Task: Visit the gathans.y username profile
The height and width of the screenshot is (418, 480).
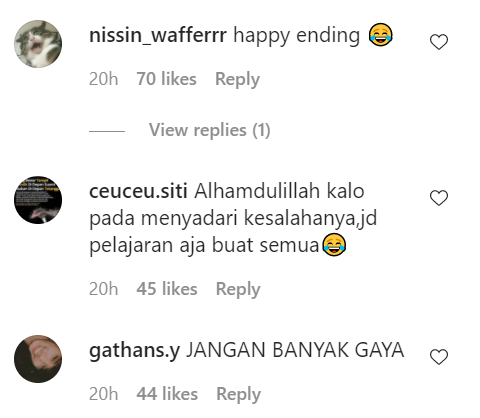Action: 135,351
